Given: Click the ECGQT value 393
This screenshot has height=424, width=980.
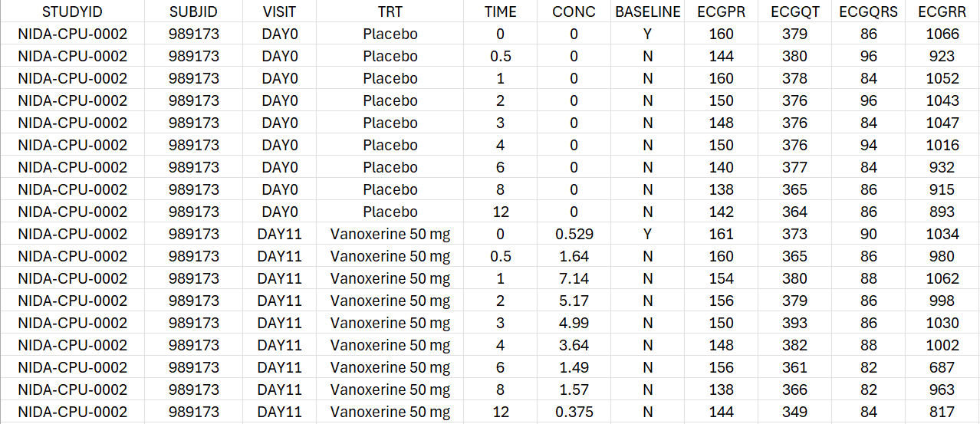Looking at the screenshot, I should 794,323.
